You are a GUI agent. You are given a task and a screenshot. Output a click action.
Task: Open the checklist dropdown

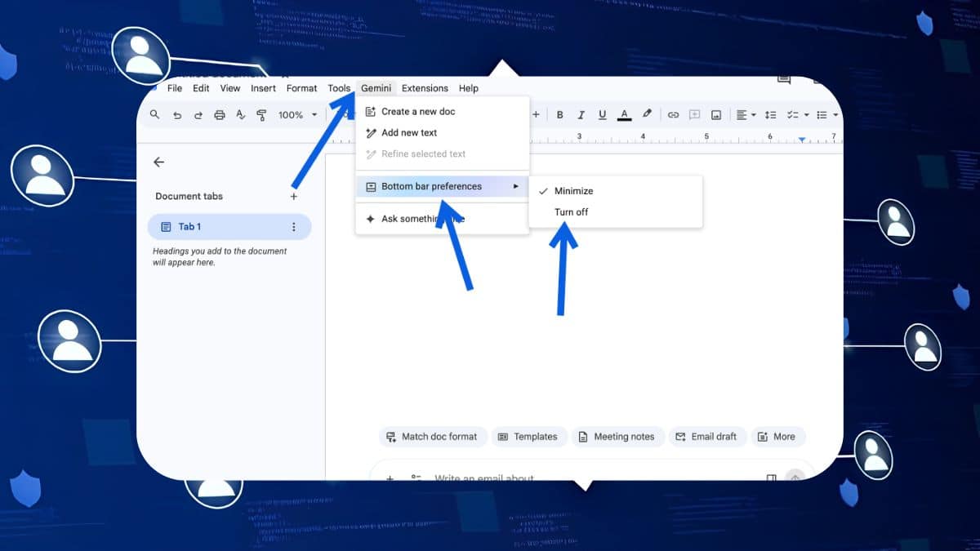[797, 115]
